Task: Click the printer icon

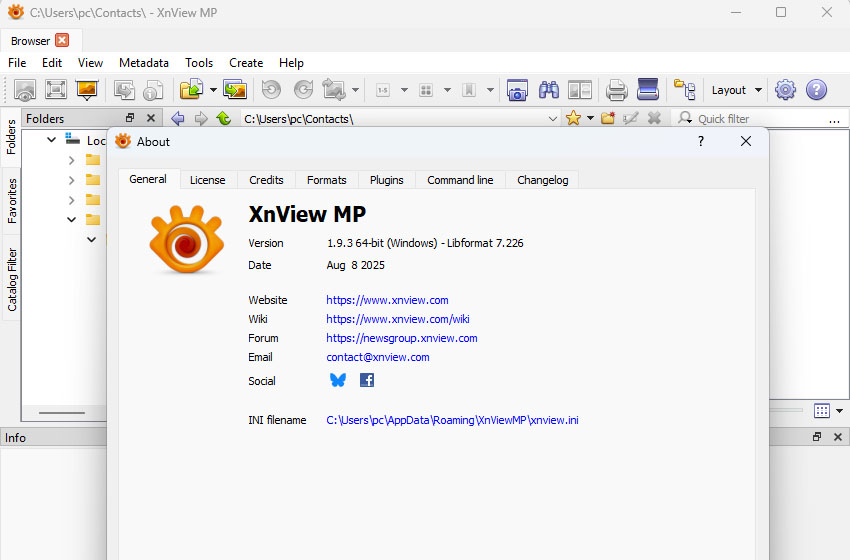Action: (616, 90)
